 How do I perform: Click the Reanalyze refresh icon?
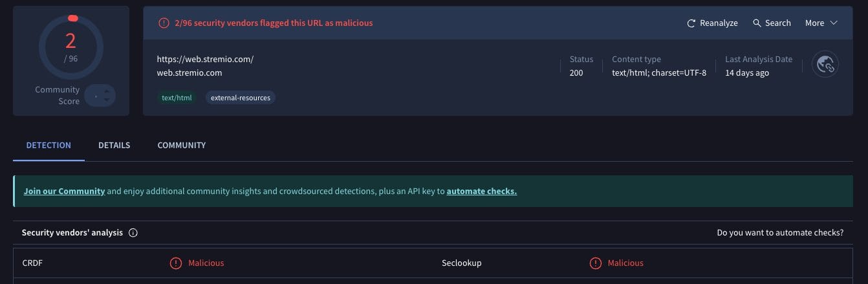pyautogui.click(x=691, y=23)
